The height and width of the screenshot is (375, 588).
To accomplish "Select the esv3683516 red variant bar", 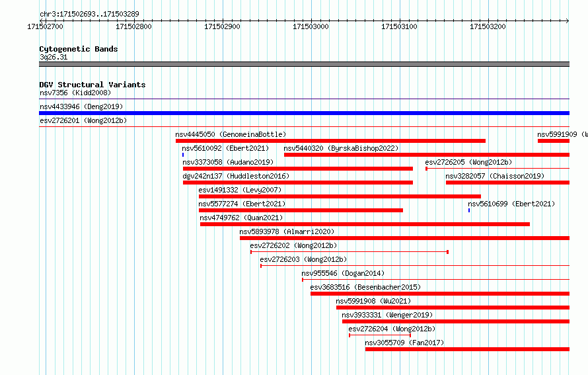I will pyautogui.click(x=440, y=294).
